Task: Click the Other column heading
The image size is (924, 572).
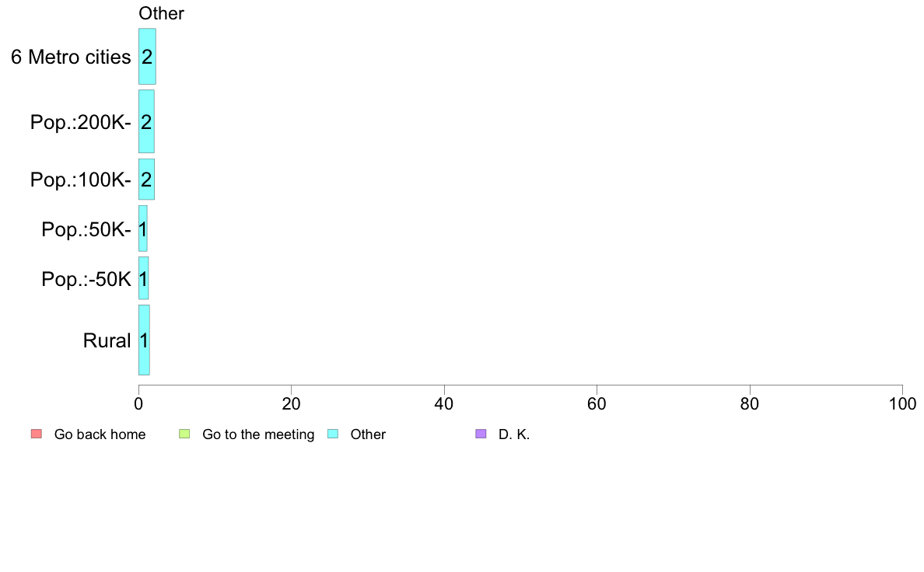Action: (x=162, y=13)
